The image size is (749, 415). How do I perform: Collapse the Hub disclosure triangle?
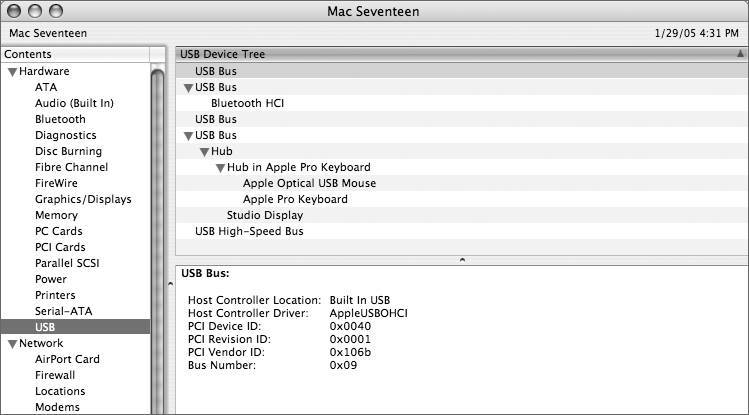[204, 152]
